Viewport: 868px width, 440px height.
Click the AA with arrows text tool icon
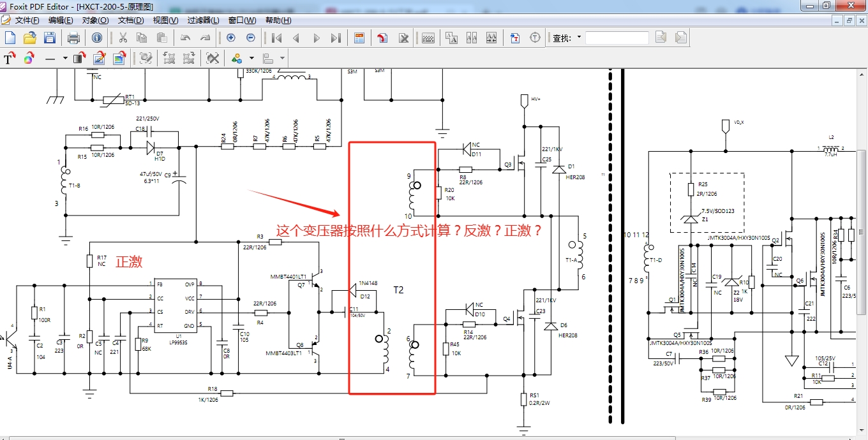pos(491,38)
